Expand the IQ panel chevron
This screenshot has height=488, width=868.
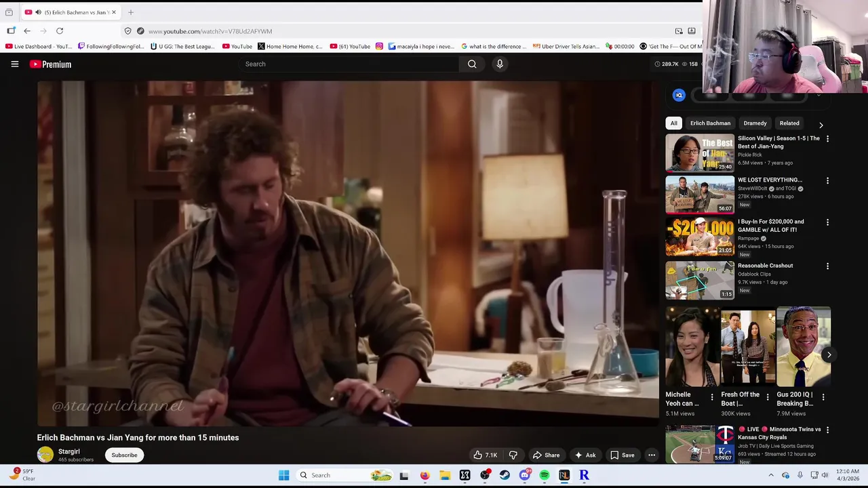point(818,96)
